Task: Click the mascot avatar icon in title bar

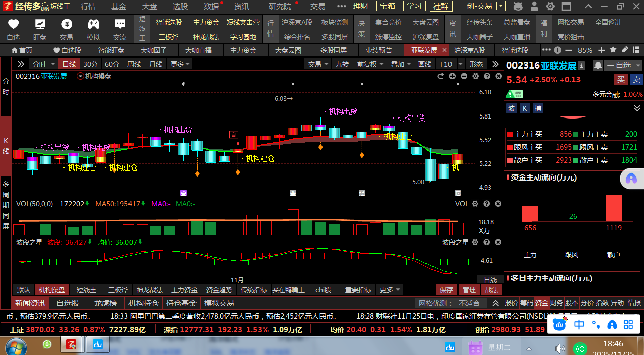Action: coord(518,6)
